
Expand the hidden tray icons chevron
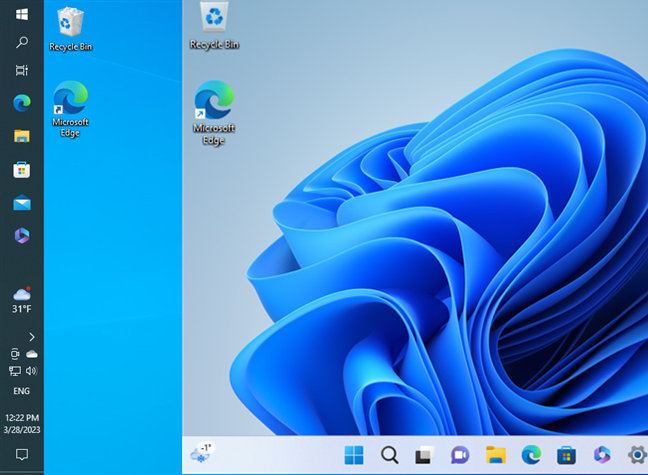tap(32, 337)
